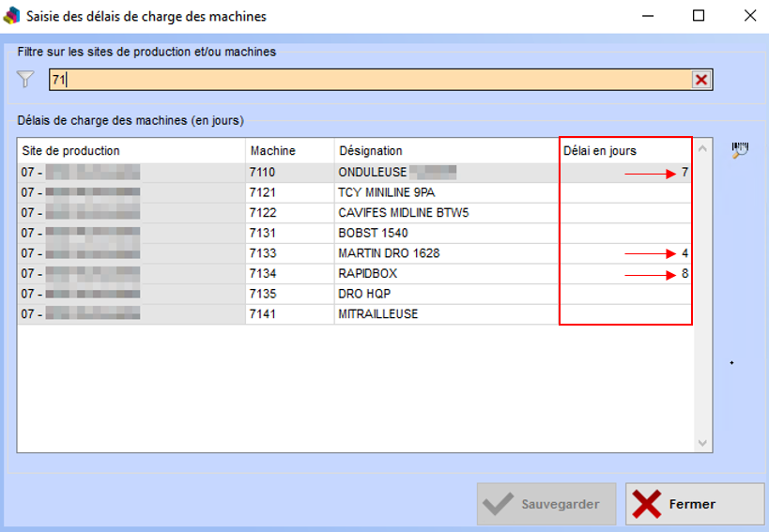The width and height of the screenshot is (769, 532).
Task: Click the funnel filter icon
Action: [x=25, y=80]
